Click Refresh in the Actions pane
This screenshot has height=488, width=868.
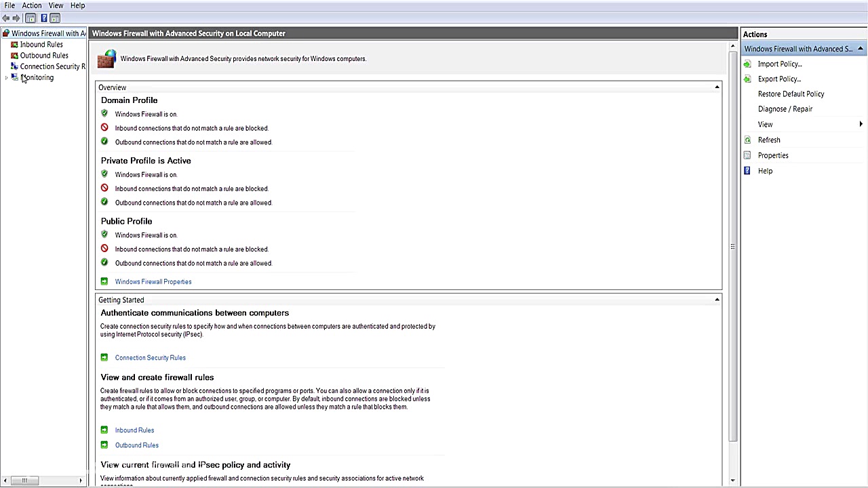point(769,140)
